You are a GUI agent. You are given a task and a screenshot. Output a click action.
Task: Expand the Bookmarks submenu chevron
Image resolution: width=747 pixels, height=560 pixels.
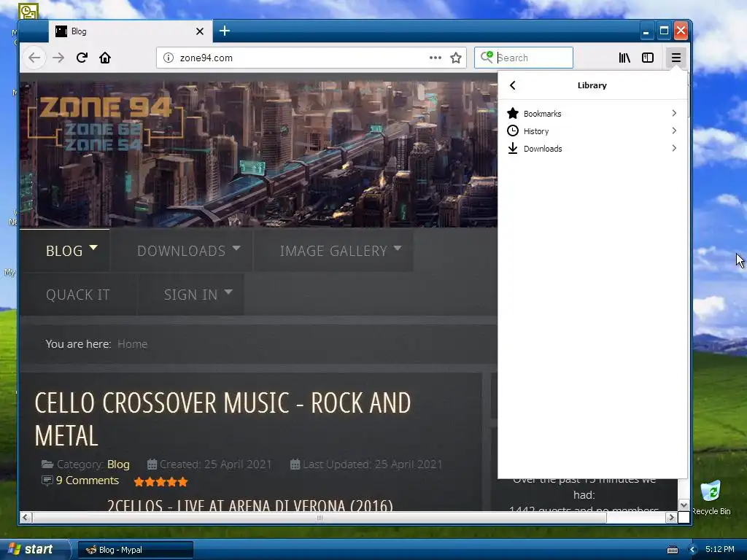(674, 113)
